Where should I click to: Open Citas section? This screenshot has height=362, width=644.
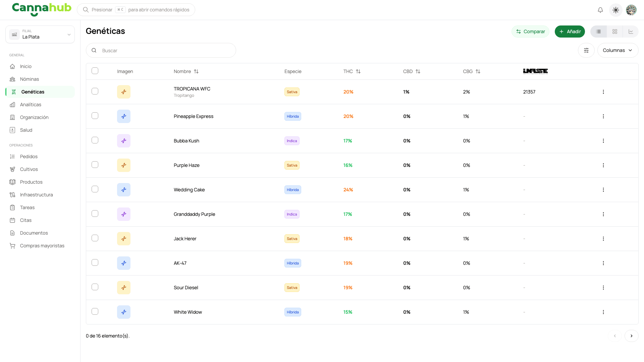(x=40, y=220)
